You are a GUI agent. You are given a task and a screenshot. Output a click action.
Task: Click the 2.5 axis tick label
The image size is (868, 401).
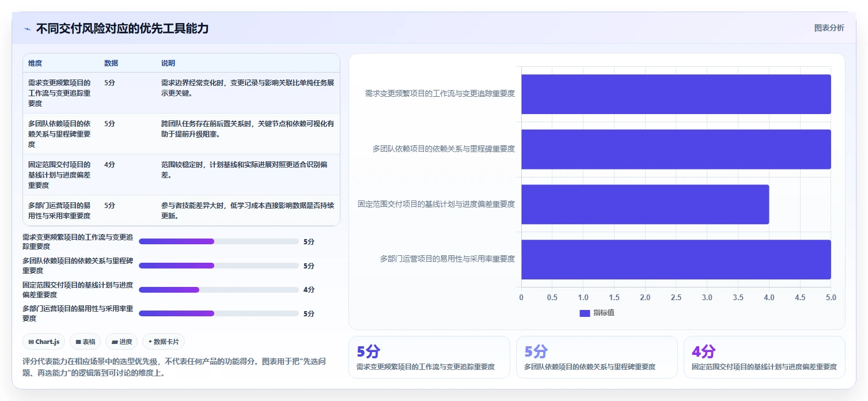(x=676, y=297)
